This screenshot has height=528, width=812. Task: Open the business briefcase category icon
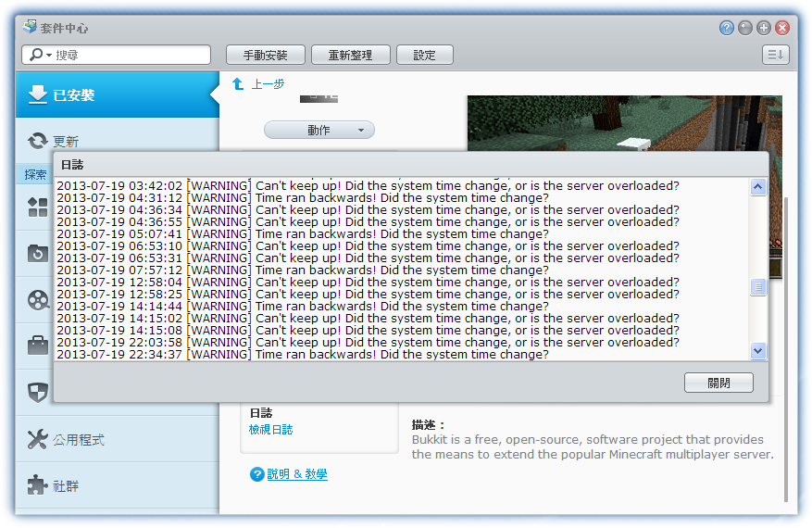click(38, 346)
